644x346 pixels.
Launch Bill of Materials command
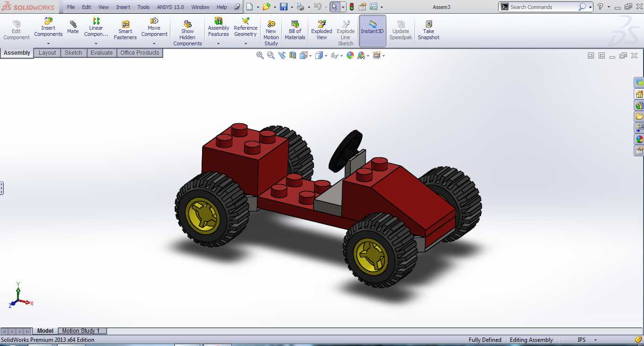coord(295,30)
